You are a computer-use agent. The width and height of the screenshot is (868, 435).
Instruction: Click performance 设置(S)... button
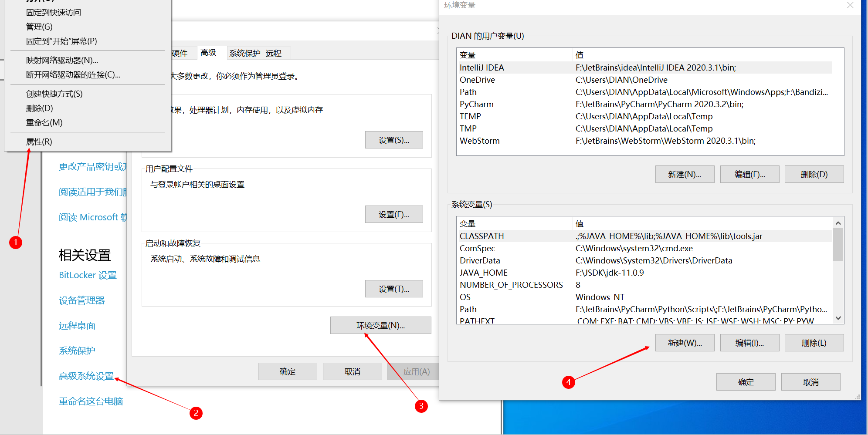(x=394, y=140)
